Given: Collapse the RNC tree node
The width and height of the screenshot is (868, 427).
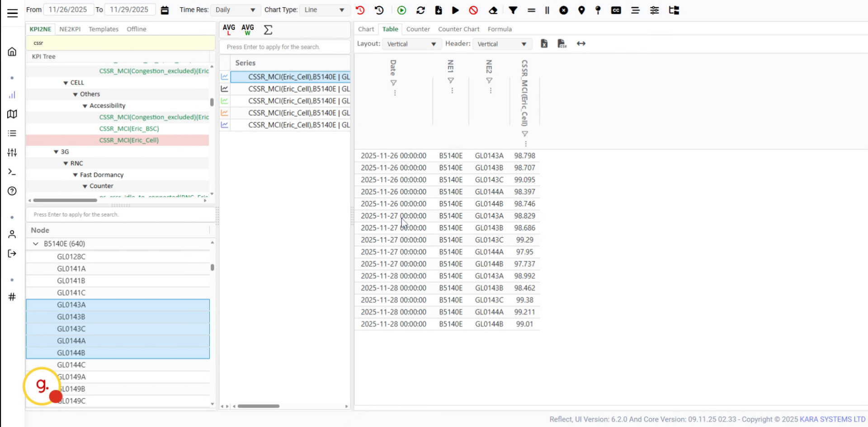Looking at the screenshot, I should coord(66,163).
